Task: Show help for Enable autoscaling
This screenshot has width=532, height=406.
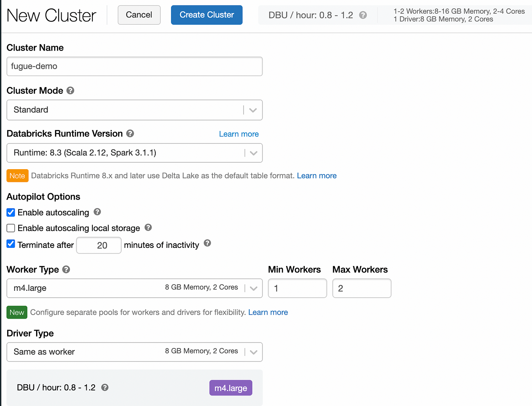Action: pos(97,212)
